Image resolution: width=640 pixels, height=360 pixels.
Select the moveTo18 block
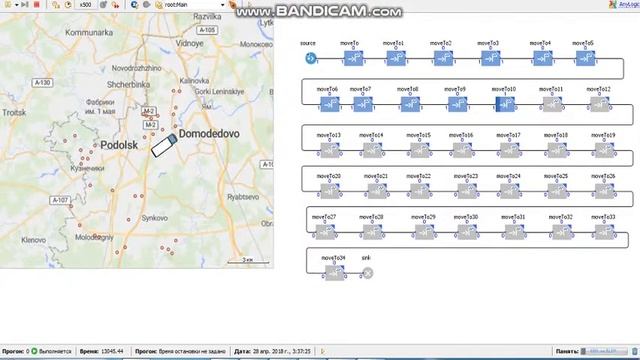557,151
